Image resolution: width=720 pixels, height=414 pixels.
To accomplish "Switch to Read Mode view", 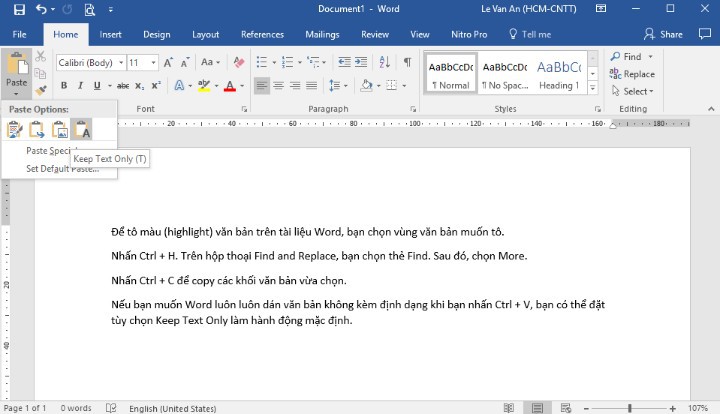I will tap(509, 408).
